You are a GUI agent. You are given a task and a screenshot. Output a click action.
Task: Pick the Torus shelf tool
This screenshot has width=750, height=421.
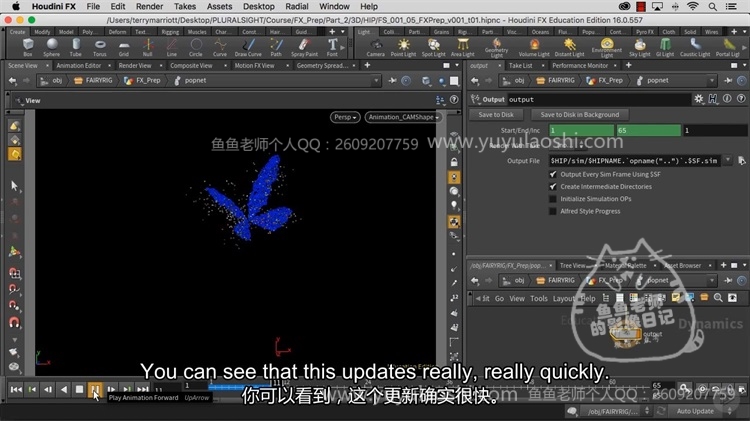(99, 47)
